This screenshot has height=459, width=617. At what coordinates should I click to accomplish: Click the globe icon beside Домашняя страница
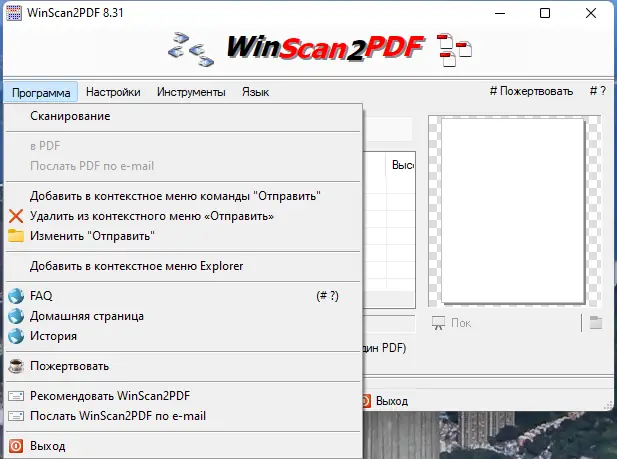click(16, 316)
